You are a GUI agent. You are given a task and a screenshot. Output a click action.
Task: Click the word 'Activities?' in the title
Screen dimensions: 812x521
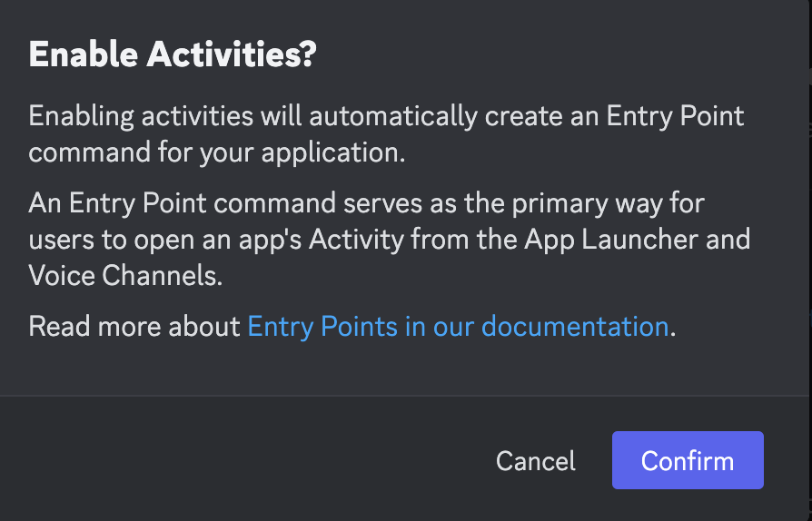click(232, 54)
